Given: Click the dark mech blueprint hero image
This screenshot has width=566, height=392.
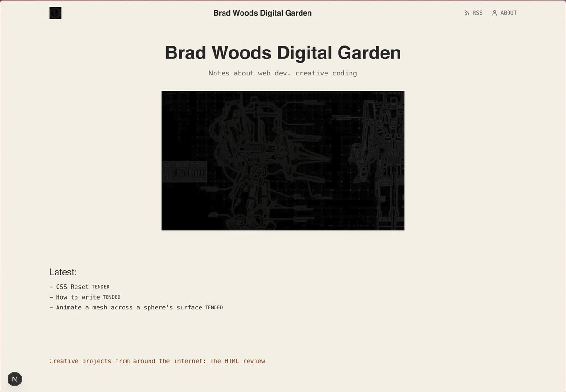Looking at the screenshot, I should pyautogui.click(x=283, y=160).
